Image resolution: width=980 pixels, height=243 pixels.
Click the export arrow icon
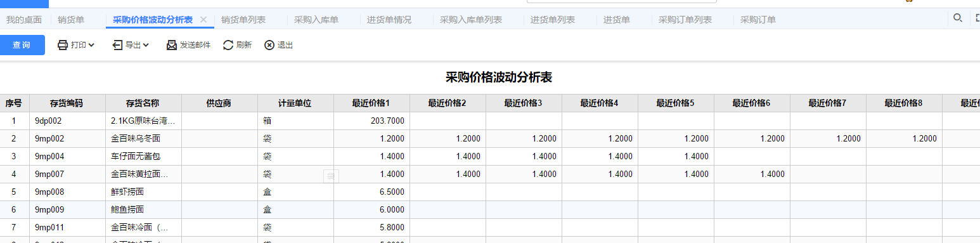pyautogui.click(x=117, y=45)
